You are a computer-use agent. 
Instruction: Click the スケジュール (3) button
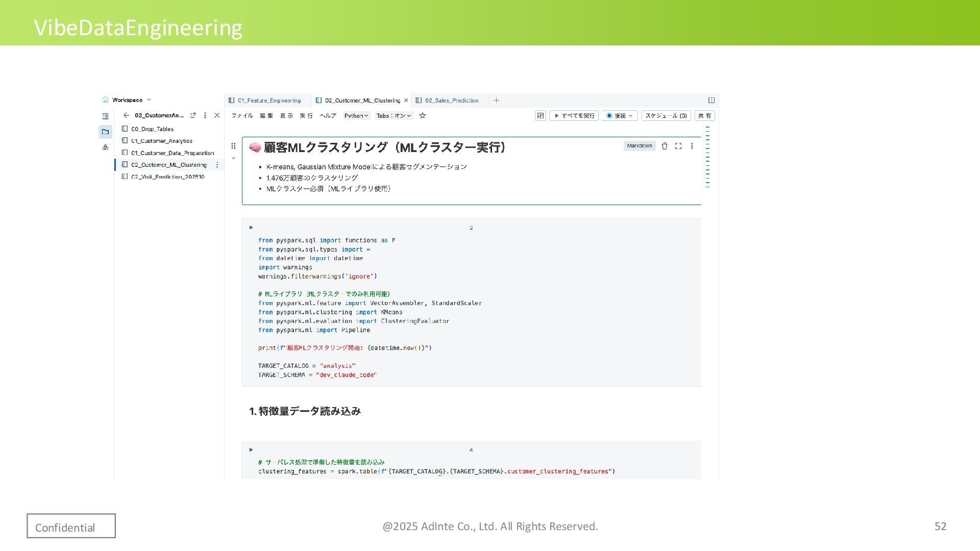pos(666,116)
